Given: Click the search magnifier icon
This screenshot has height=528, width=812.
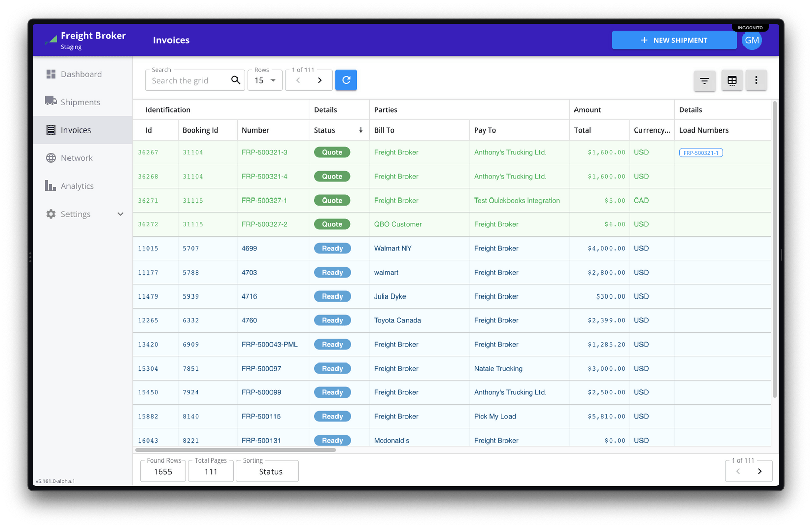Looking at the screenshot, I should pyautogui.click(x=235, y=80).
